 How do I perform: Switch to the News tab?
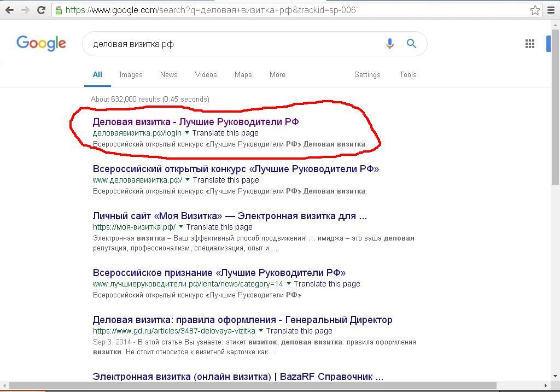pos(168,74)
